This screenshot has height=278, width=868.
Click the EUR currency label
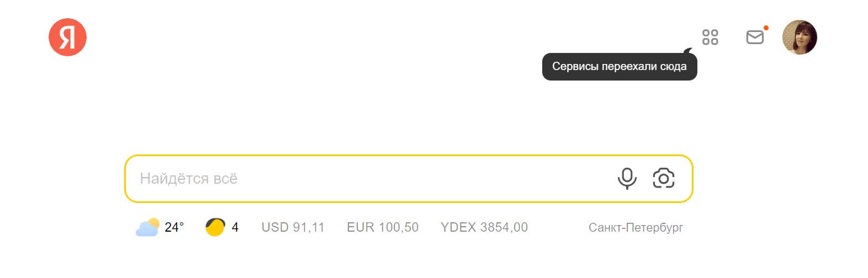click(361, 227)
